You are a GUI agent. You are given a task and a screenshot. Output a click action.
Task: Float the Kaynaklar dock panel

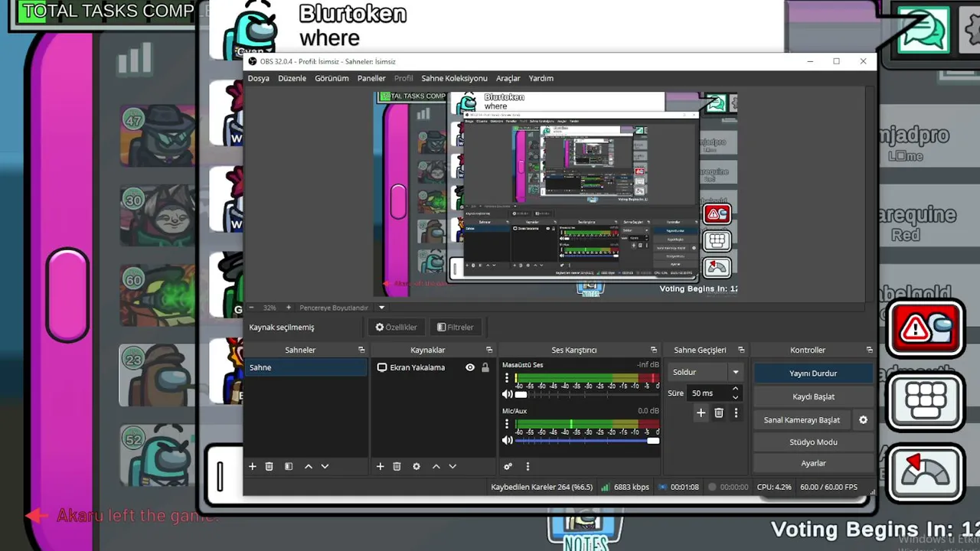click(x=489, y=350)
